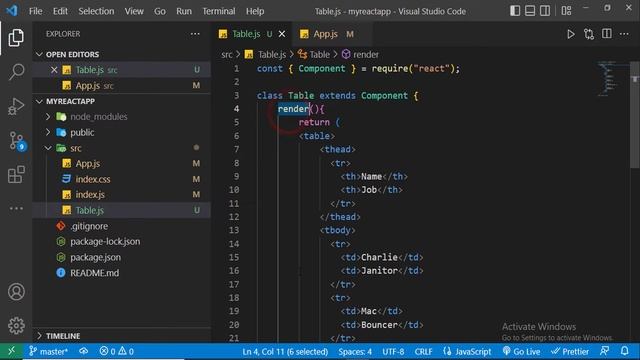Open the Search view
Viewport: 640px width, 360px height.
[x=16, y=72]
